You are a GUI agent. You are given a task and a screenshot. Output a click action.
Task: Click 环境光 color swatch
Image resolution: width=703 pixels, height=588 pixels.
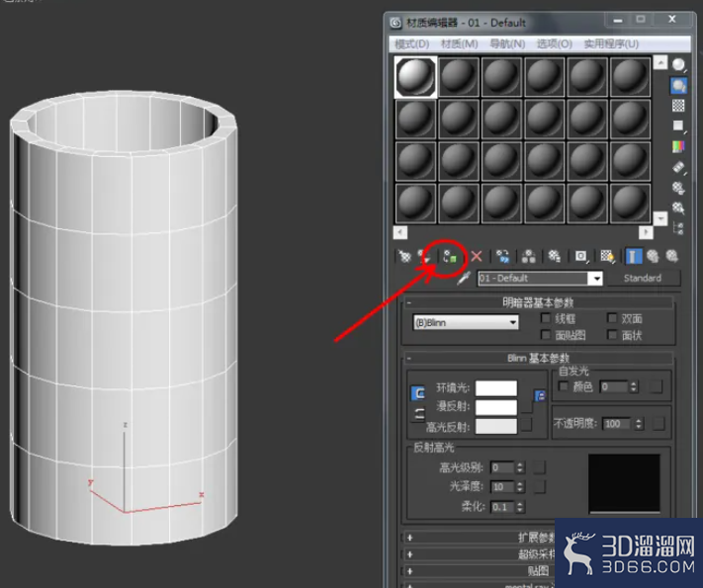pyautogui.click(x=496, y=388)
